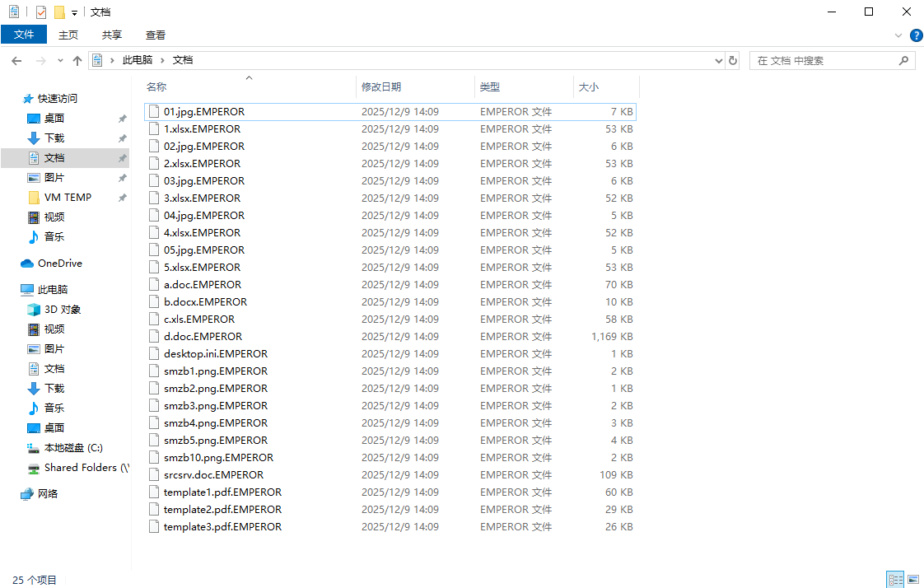924x588 pixels.
Task: Switch to the 查看 ribbon tab
Action: click(x=156, y=35)
